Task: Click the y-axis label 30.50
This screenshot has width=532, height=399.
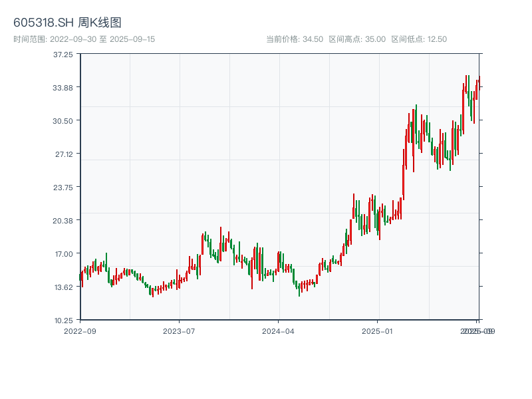Action: pos(63,121)
